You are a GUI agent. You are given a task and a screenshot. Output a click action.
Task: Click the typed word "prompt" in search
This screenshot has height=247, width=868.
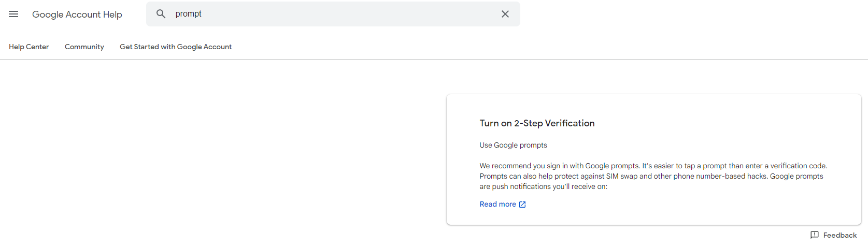pos(188,14)
